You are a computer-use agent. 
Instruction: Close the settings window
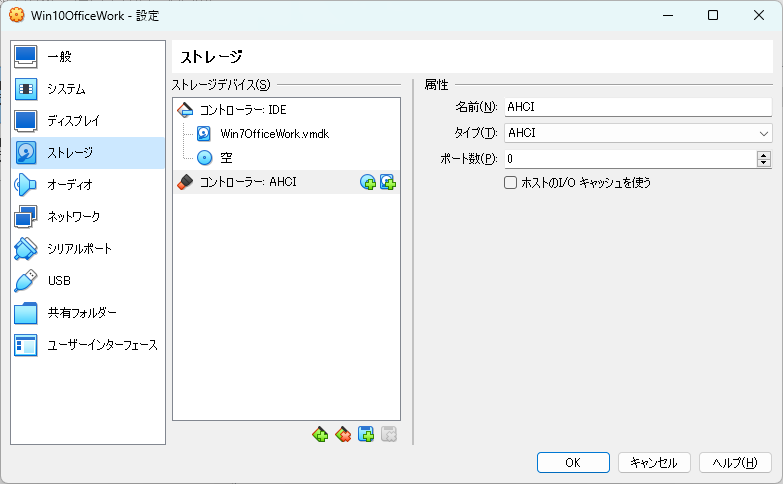(759, 15)
